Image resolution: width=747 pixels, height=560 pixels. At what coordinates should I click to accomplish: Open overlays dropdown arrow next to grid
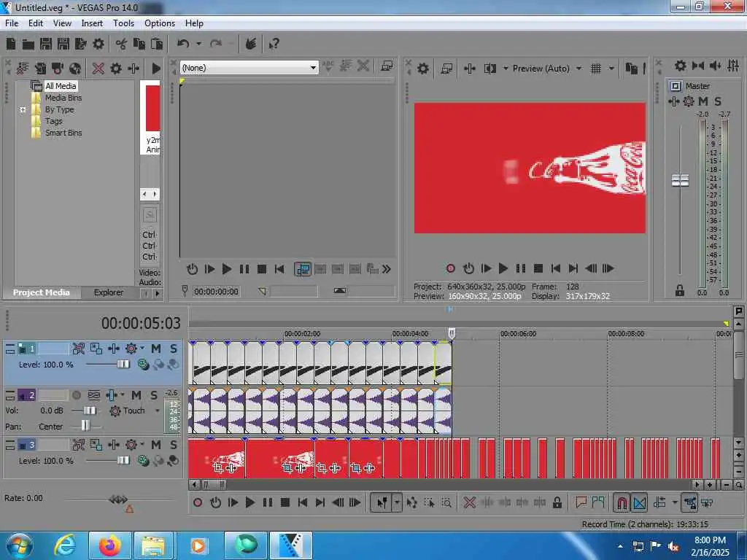[x=611, y=69]
